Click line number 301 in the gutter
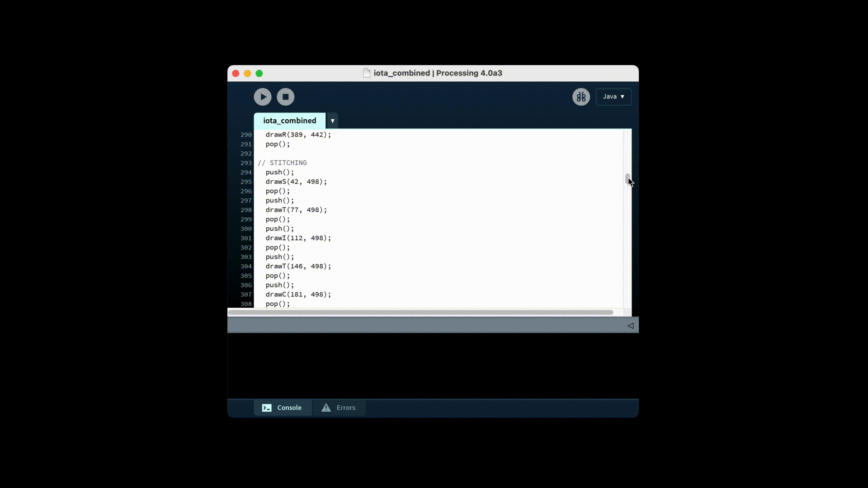 246,238
